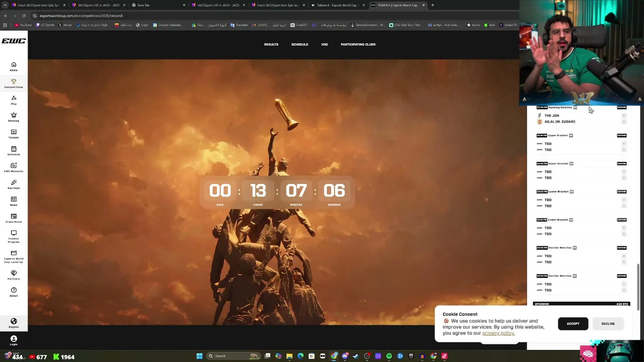644x362 pixels.
Task: Open PARTICIPATING CLUBS in top navigation
Action: 358,44
